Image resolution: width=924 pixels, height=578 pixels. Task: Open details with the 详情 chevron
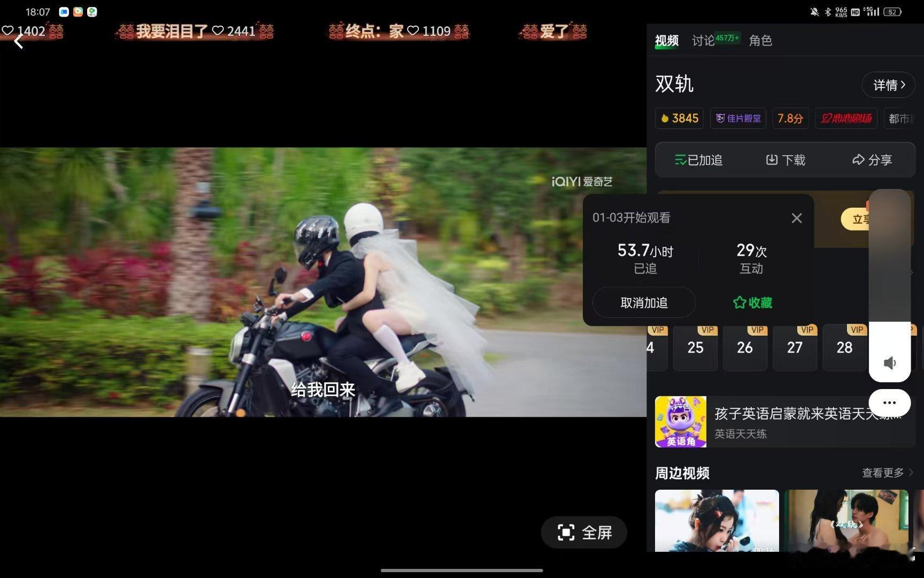point(888,85)
